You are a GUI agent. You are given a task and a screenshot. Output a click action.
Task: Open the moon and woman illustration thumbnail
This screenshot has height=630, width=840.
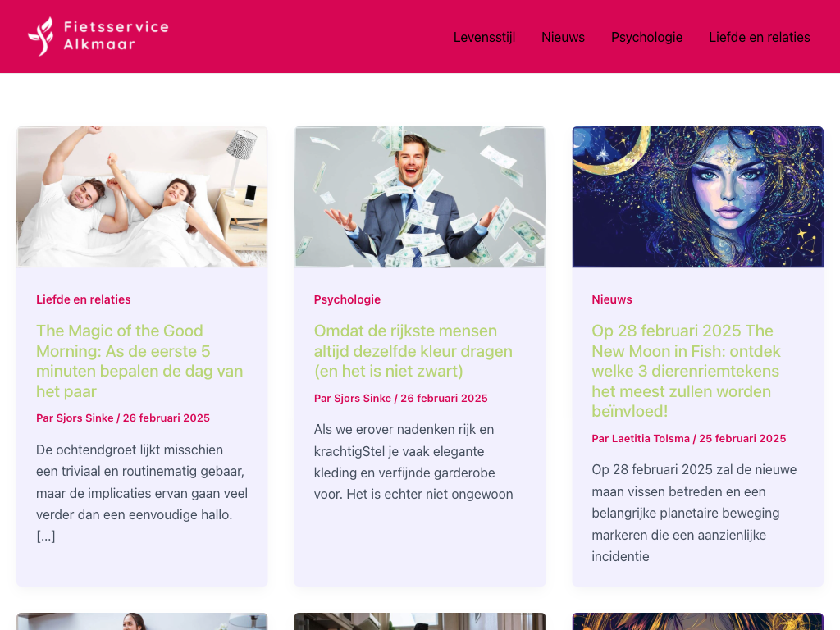(697, 197)
